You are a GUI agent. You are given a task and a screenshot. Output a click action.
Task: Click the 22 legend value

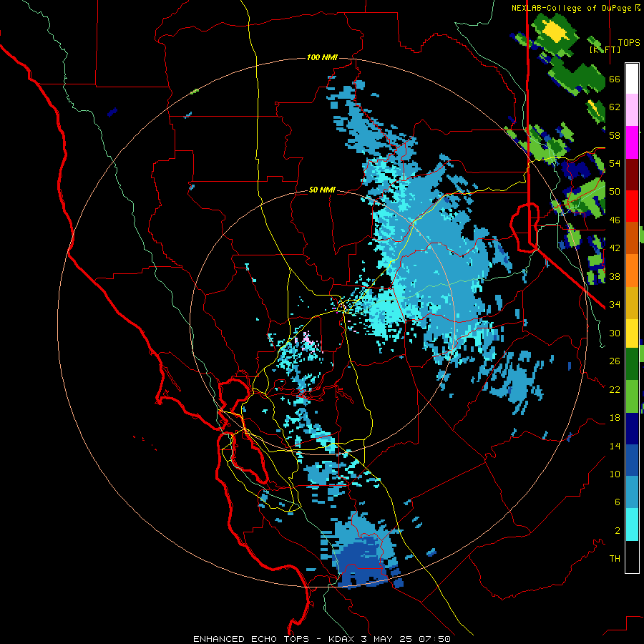(x=615, y=389)
